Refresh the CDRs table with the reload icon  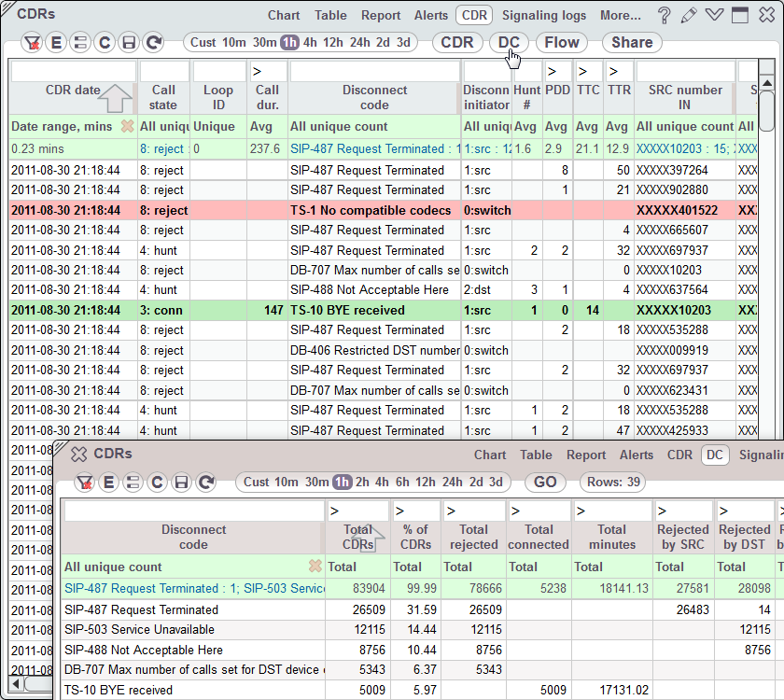(154, 42)
